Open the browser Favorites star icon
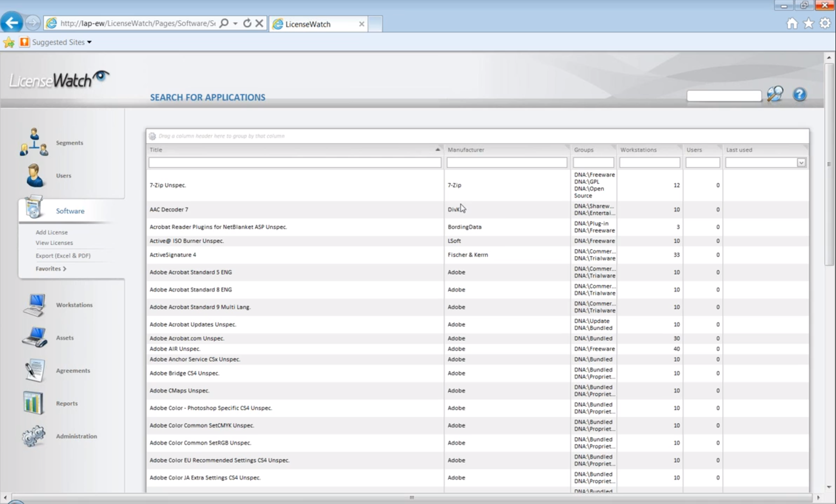The height and width of the screenshot is (504, 836). point(809,23)
